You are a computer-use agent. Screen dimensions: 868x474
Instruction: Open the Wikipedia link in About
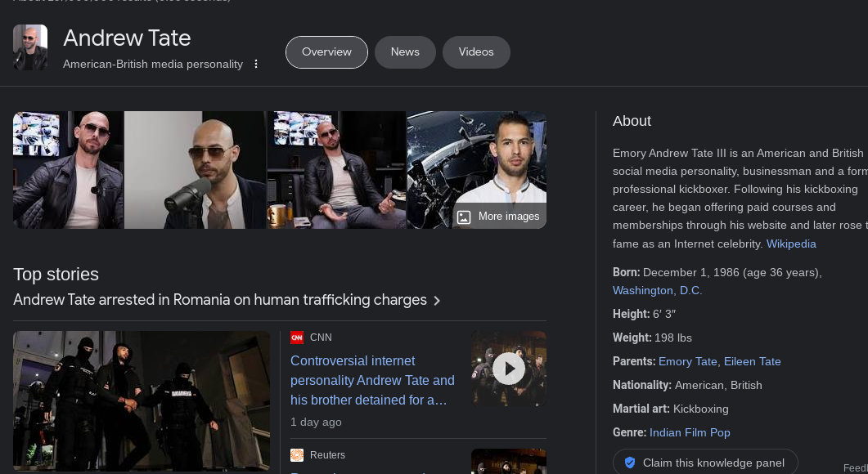pyautogui.click(x=791, y=244)
